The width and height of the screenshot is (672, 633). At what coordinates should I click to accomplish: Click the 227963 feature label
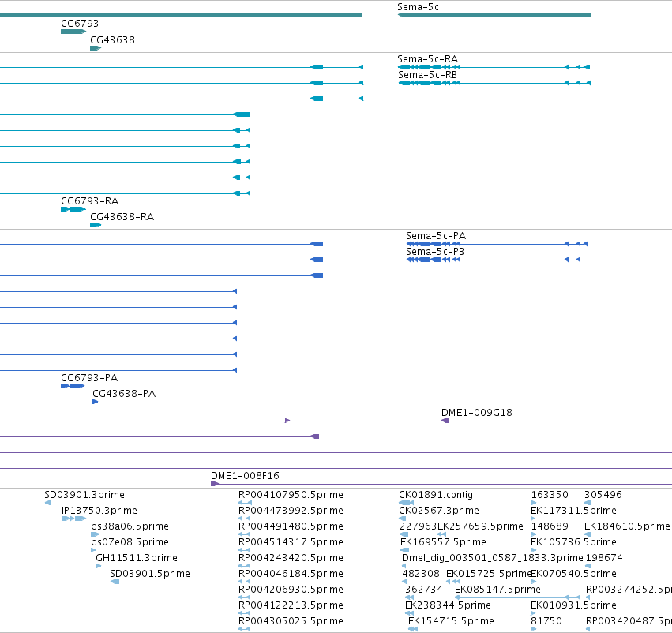pos(418,526)
